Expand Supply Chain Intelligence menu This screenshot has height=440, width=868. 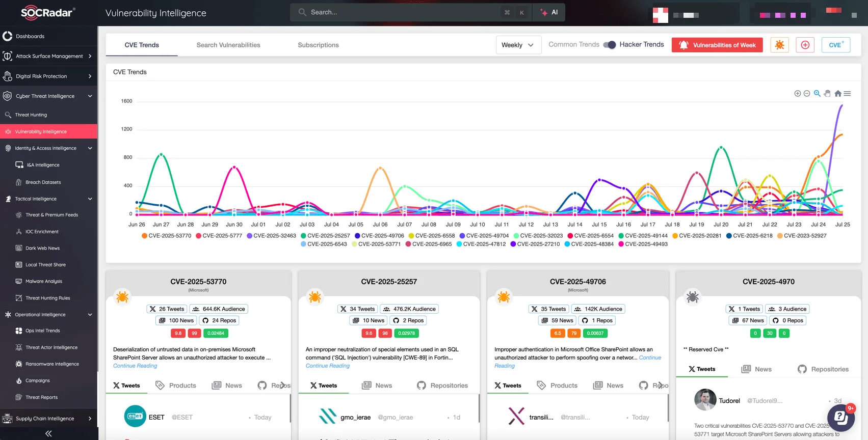(48, 419)
